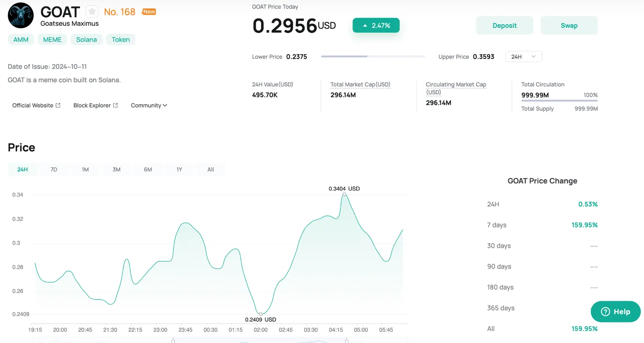Click the Circulating Market Cap (USD) label
This screenshot has height=343, width=644.
point(456,88)
